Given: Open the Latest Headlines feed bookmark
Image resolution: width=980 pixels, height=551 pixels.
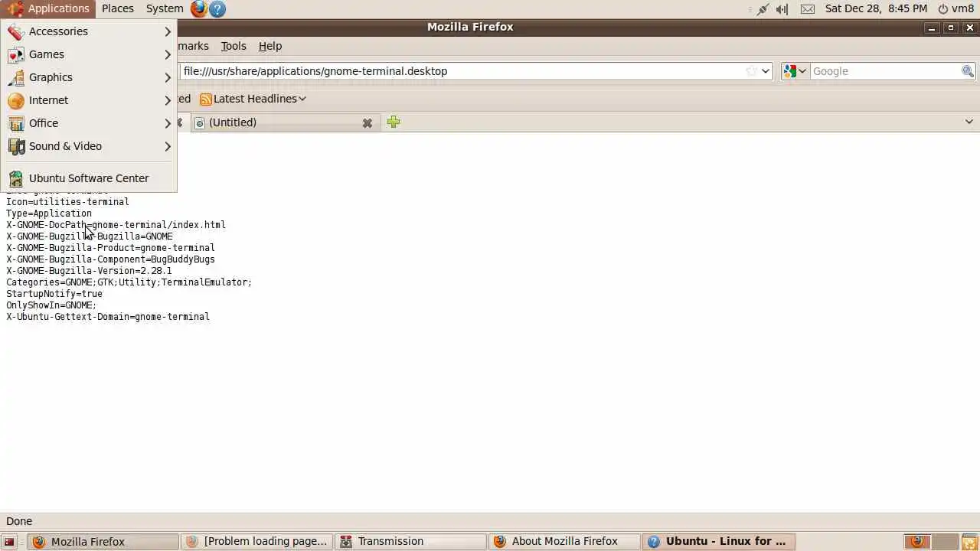Looking at the screenshot, I should pos(253,99).
